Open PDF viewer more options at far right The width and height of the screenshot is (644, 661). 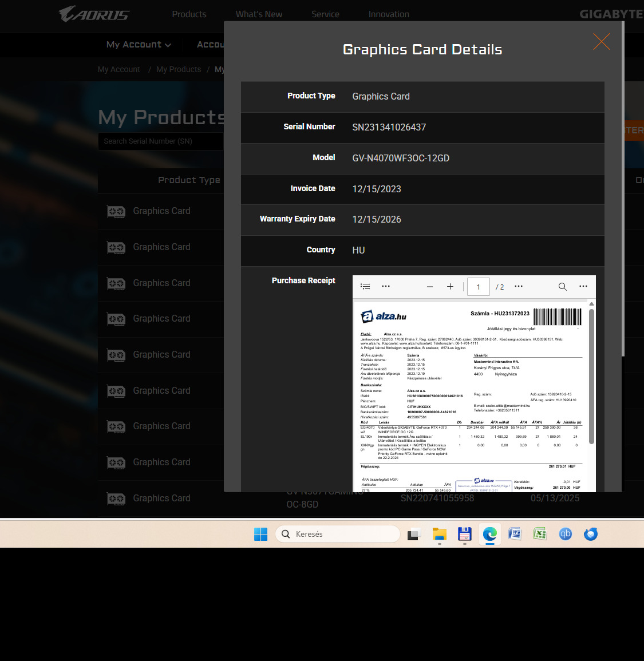click(583, 286)
